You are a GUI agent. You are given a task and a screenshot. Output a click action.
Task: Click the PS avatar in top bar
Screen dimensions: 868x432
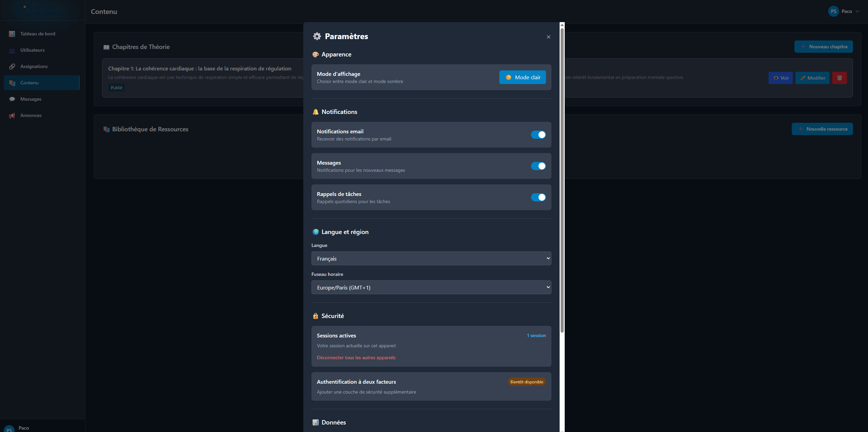tap(833, 11)
